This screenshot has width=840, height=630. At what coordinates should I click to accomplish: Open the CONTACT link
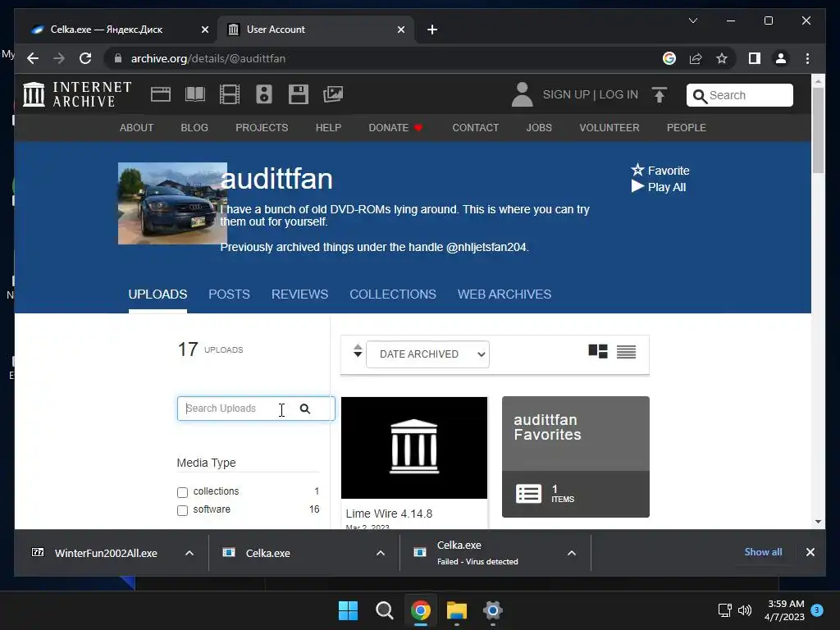[475, 127]
